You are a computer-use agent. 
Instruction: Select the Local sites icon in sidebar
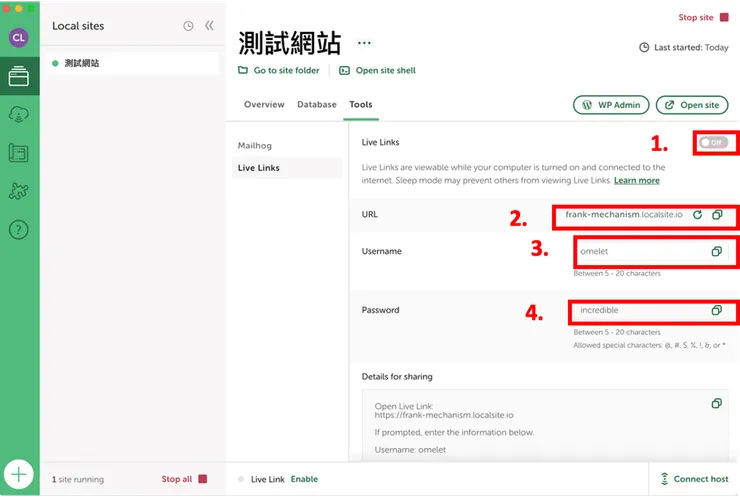pyautogui.click(x=19, y=76)
